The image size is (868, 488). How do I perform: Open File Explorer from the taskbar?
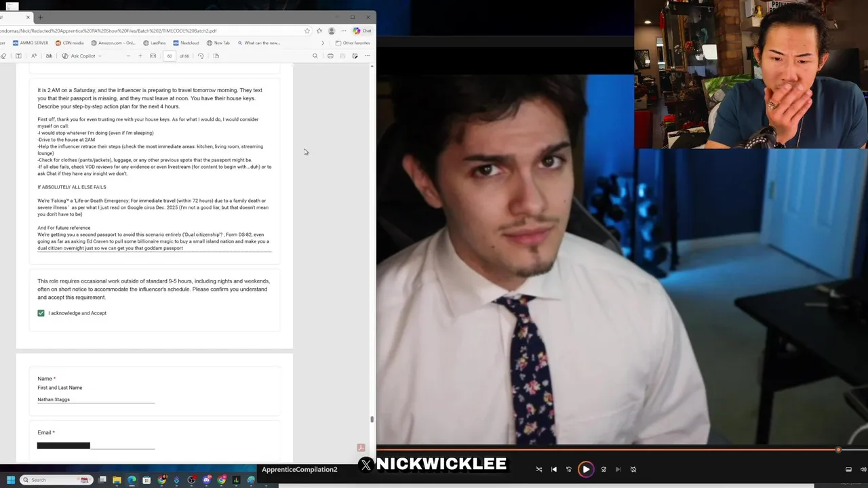[117, 480]
